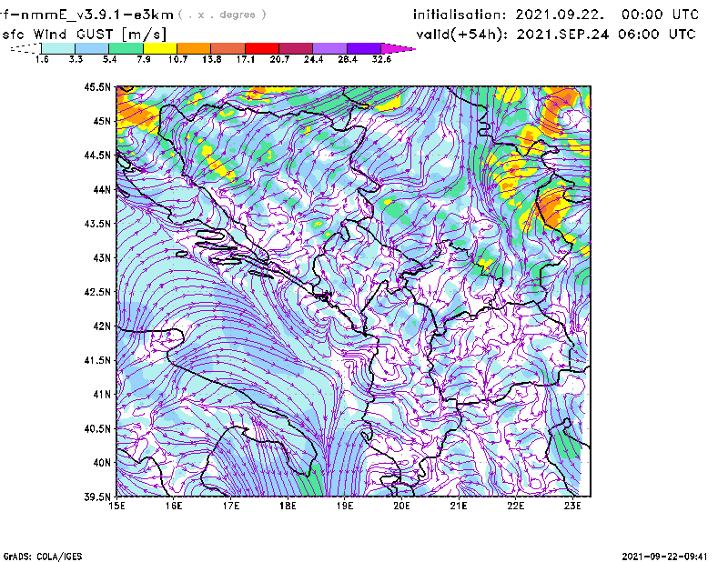Click the light blue 3.3–5.4 legend swatch
The image size is (728, 562).
click(x=92, y=48)
